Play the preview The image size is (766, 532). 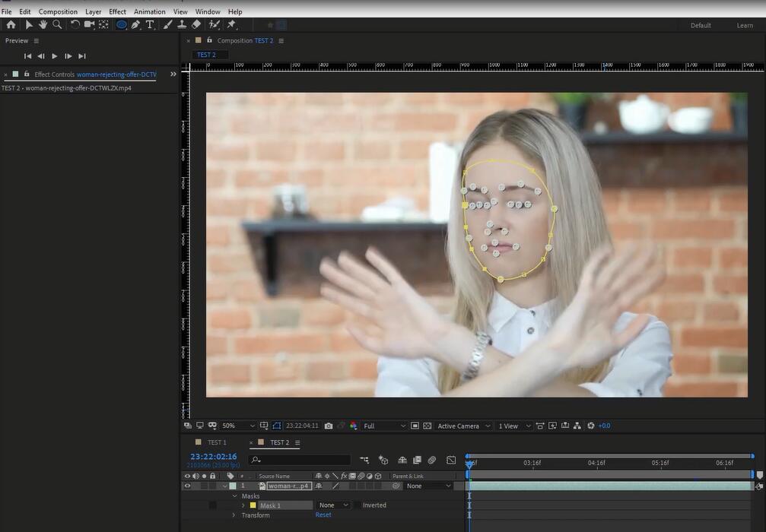click(x=55, y=56)
